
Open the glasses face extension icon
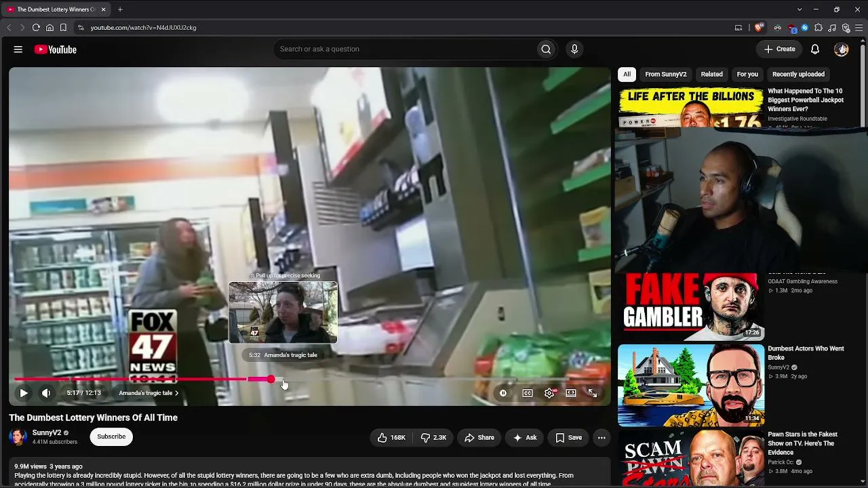click(x=778, y=28)
